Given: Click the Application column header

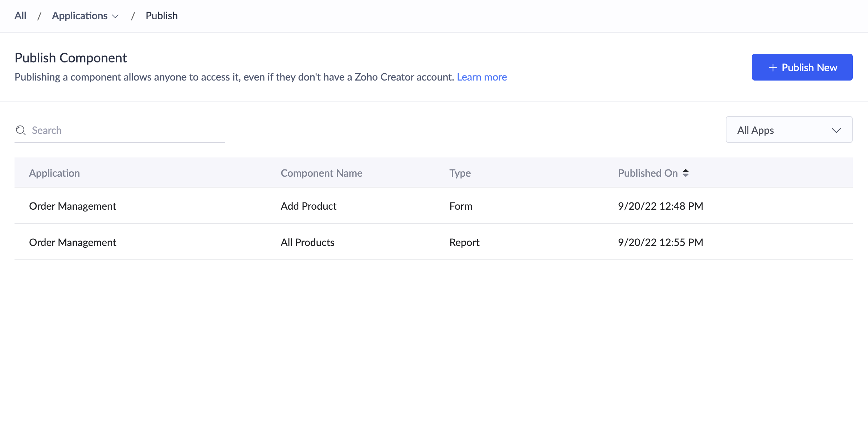Looking at the screenshot, I should pyautogui.click(x=54, y=173).
